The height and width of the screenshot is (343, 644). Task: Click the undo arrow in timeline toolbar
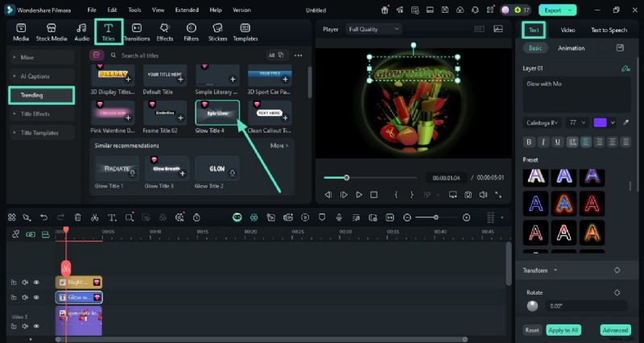43,217
